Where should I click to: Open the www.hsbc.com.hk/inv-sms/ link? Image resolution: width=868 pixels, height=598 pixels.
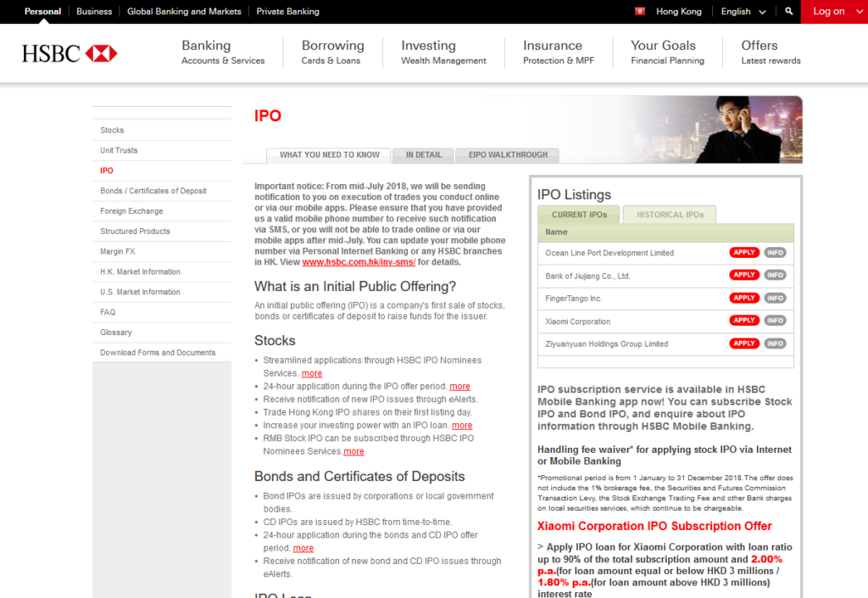click(x=359, y=263)
